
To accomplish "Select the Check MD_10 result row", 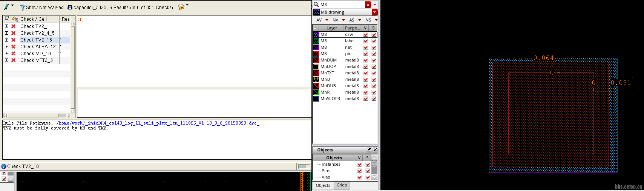I will coord(35,54).
